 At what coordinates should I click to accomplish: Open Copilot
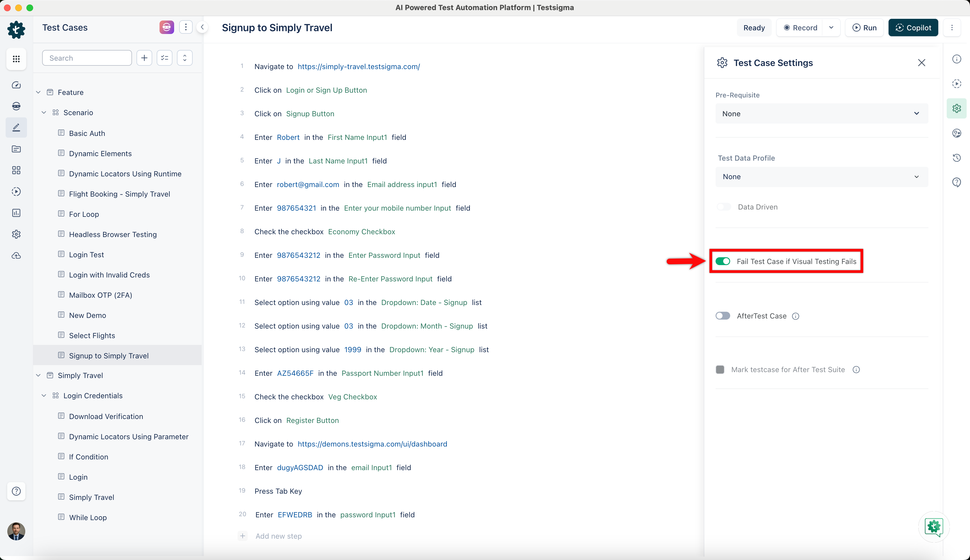(913, 28)
